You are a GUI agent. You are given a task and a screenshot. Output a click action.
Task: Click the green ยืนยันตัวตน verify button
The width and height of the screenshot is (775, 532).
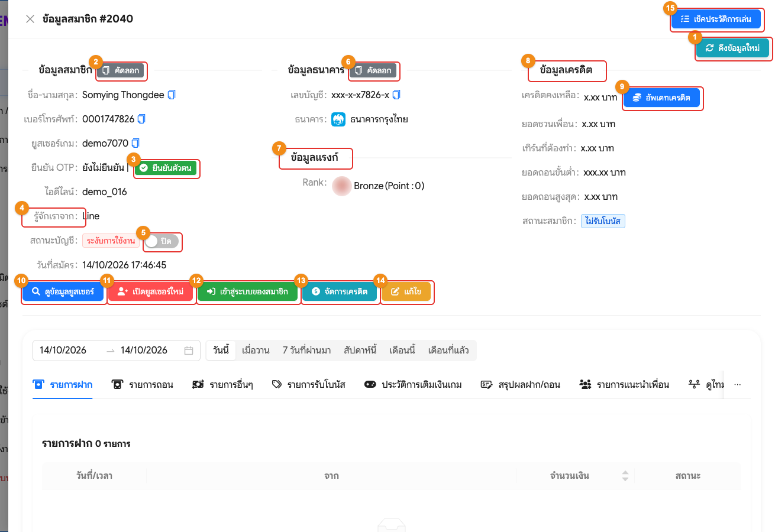166,168
